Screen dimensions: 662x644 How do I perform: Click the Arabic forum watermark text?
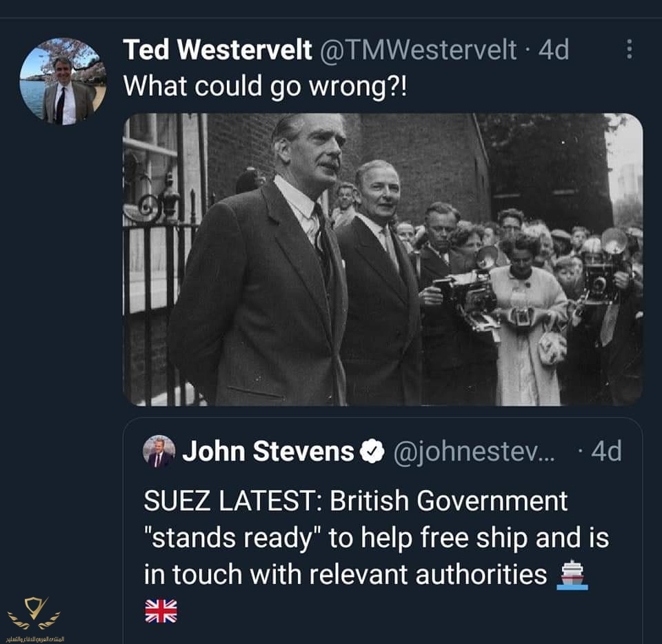35,639
